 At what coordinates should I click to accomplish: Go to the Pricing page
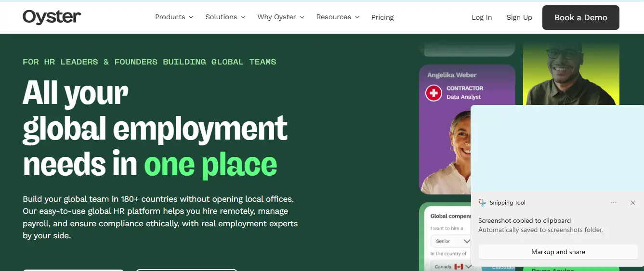tap(382, 17)
